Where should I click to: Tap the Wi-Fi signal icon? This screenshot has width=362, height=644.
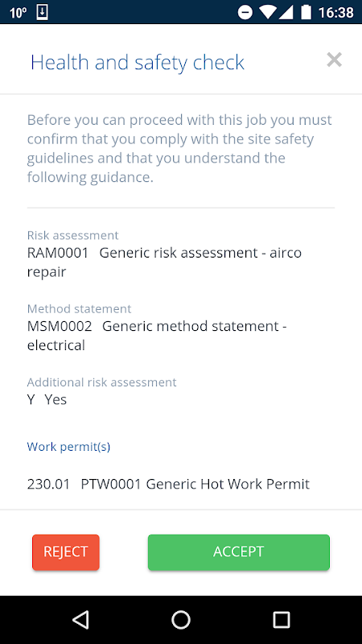[267, 12]
